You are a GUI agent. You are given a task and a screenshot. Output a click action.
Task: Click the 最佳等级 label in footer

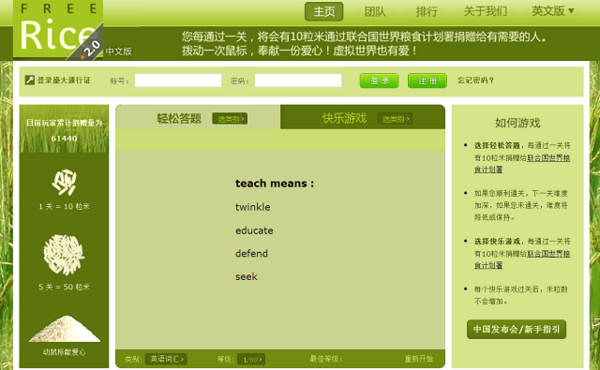pos(326,359)
